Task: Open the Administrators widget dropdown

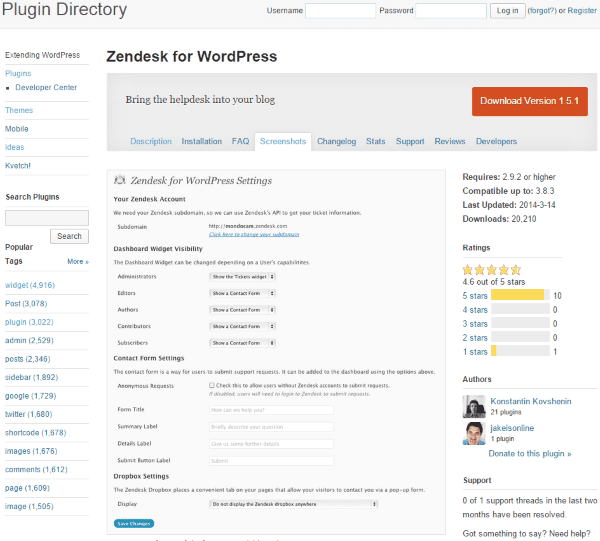Action: (242, 277)
